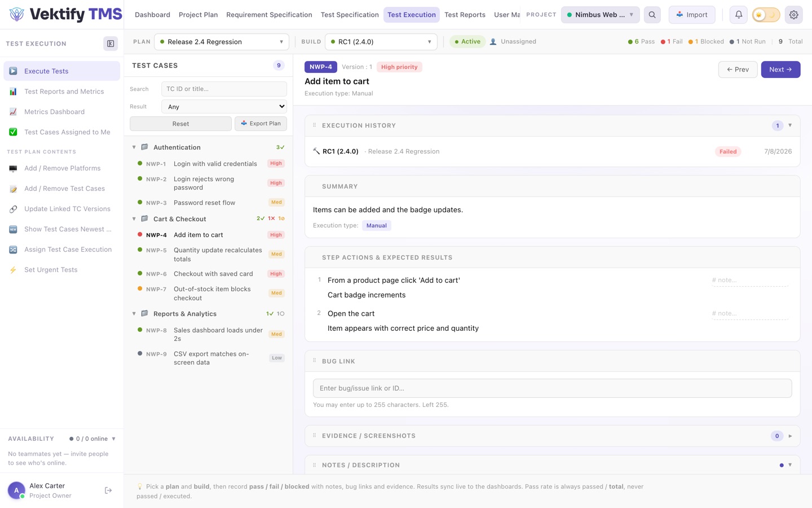Collapse the Authentication tree group
The width and height of the screenshot is (812, 508).
134,147
